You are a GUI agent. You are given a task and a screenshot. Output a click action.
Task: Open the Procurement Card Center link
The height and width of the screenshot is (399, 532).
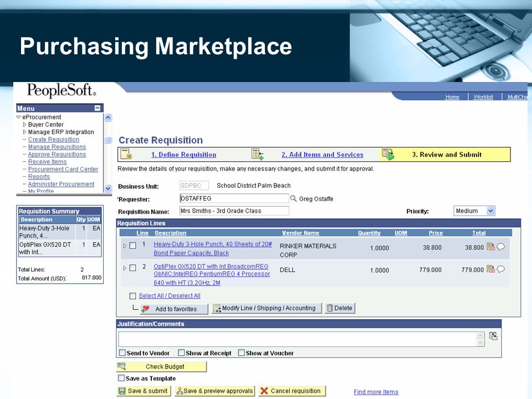tap(63, 170)
